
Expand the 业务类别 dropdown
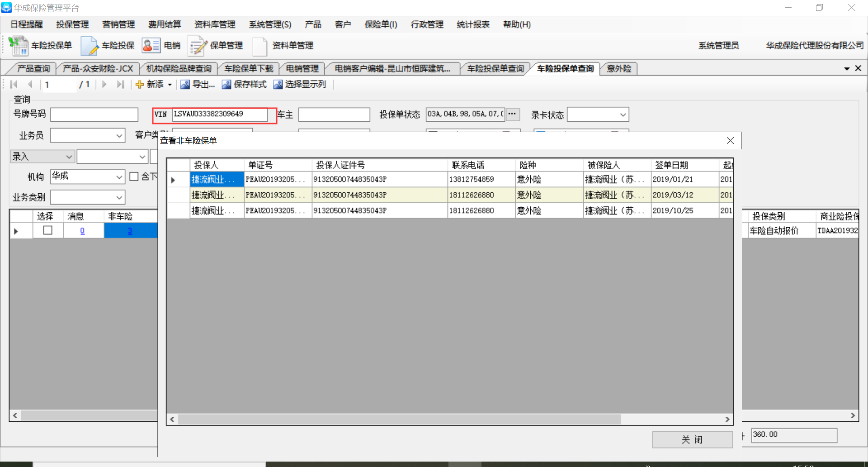click(x=119, y=197)
